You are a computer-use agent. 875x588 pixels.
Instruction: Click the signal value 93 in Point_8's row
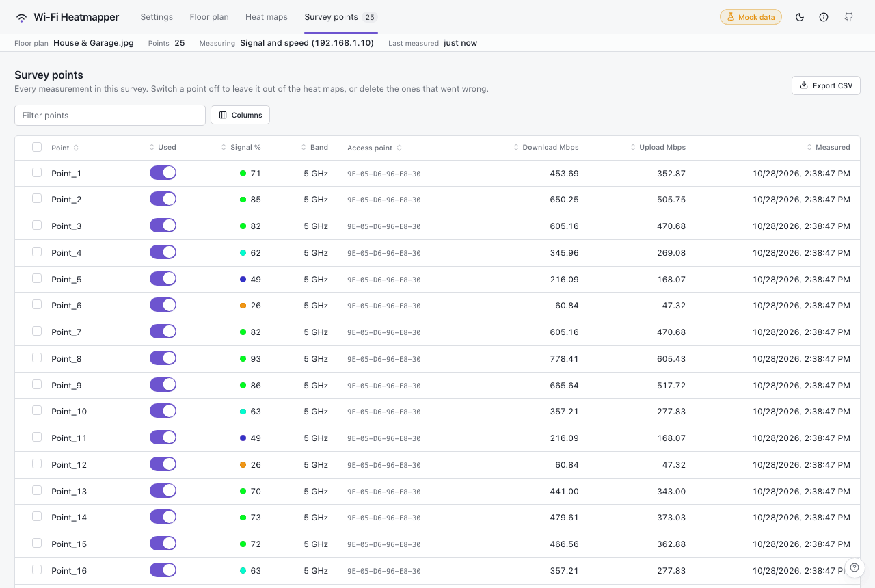tap(256, 358)
